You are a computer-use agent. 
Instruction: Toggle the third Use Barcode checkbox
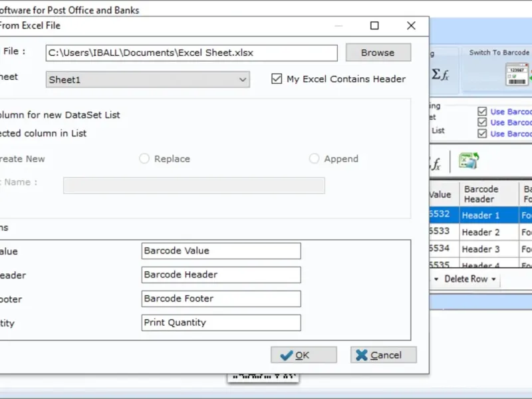tap(482, 134)
